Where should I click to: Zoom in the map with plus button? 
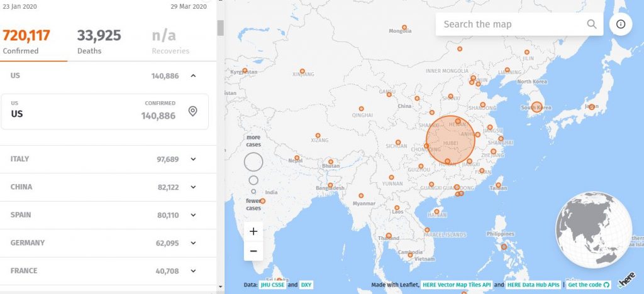coord(253,231)
